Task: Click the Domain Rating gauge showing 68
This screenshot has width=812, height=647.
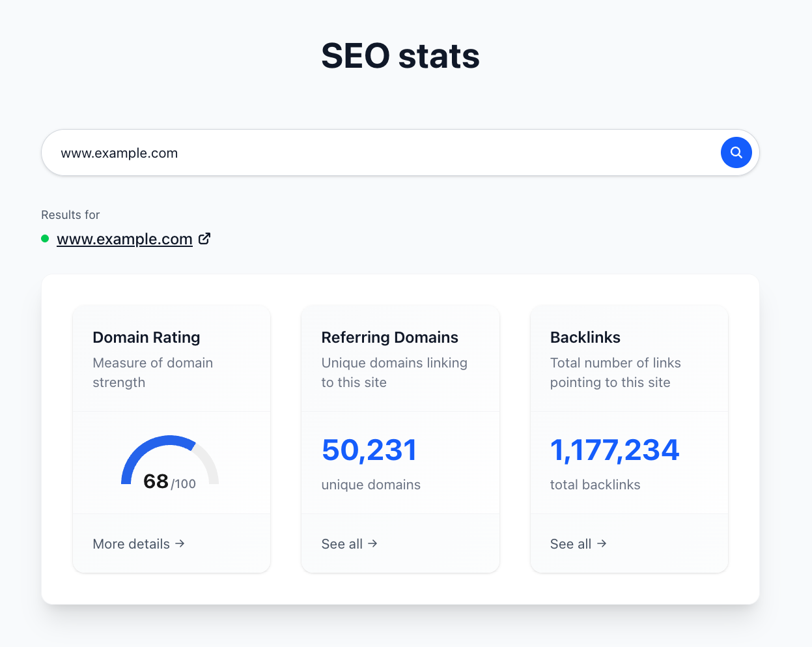Action: [x=171, y=463]
